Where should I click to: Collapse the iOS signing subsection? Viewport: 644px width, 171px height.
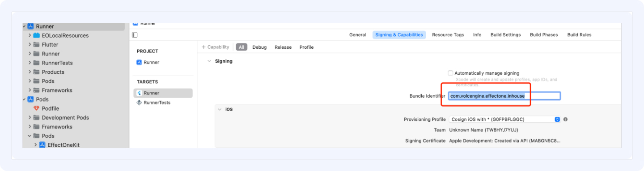219,109
